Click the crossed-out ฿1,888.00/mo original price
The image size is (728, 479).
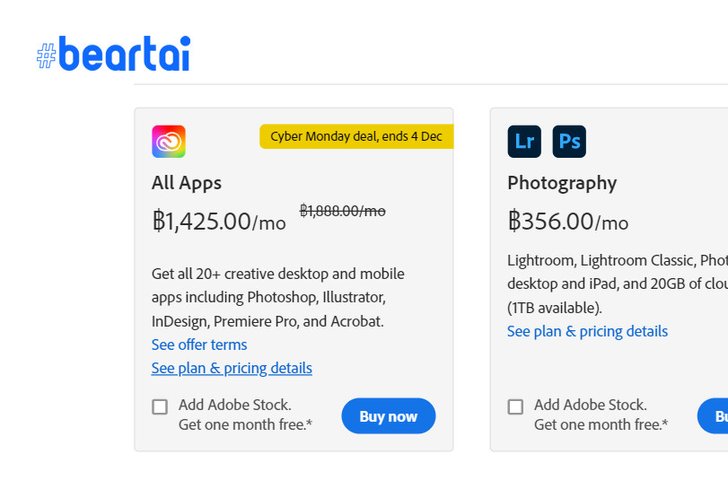click(x=343, y=211)
